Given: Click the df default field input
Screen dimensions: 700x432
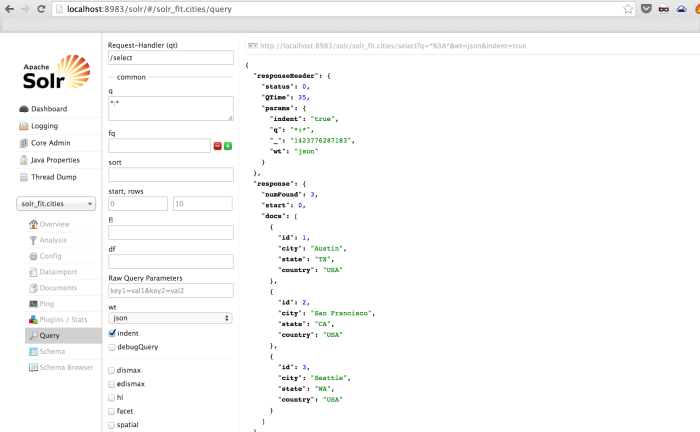Looking at the screenshot, I should (x=171, y=262).
